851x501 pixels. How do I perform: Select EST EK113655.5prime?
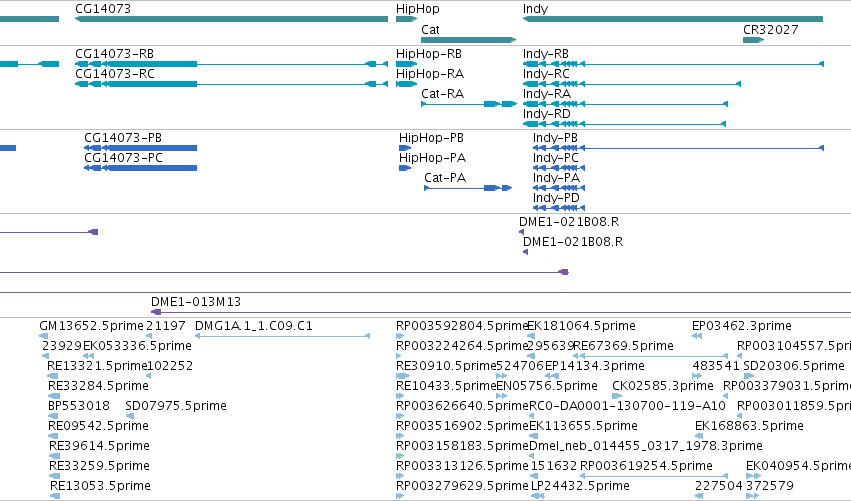583,427
